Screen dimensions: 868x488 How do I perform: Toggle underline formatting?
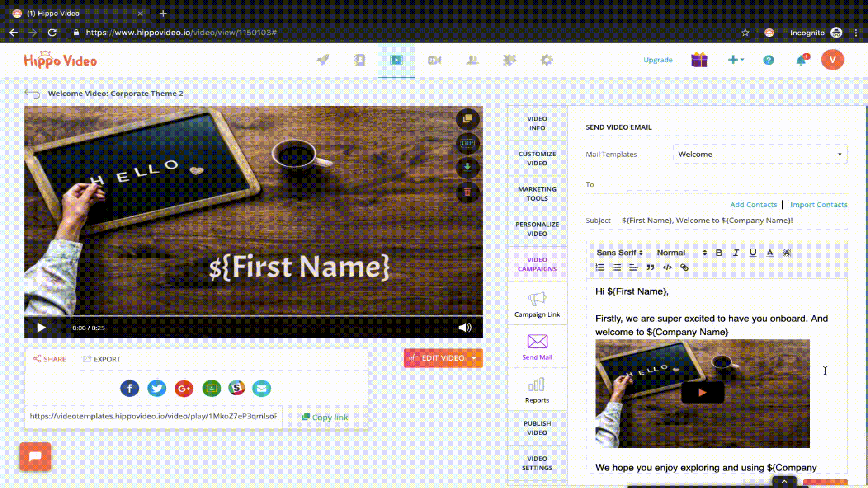coord(753,253)
